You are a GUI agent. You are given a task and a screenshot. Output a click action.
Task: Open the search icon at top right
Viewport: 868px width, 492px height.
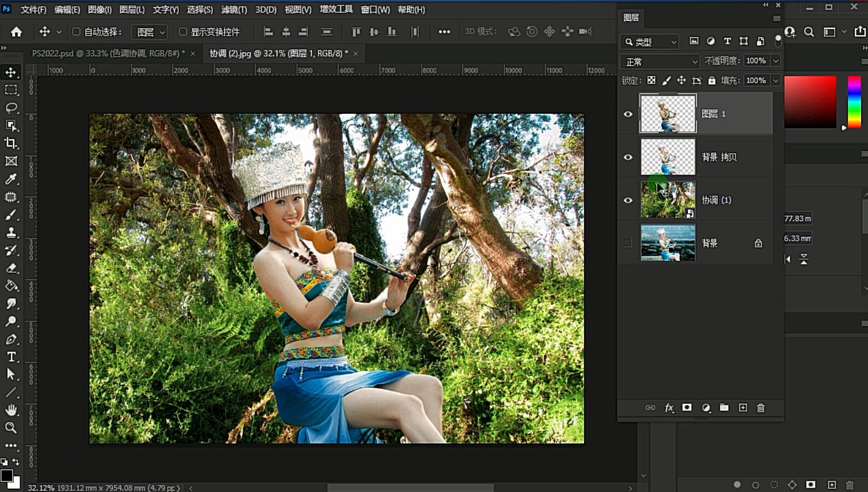click(x=809, y=32)
